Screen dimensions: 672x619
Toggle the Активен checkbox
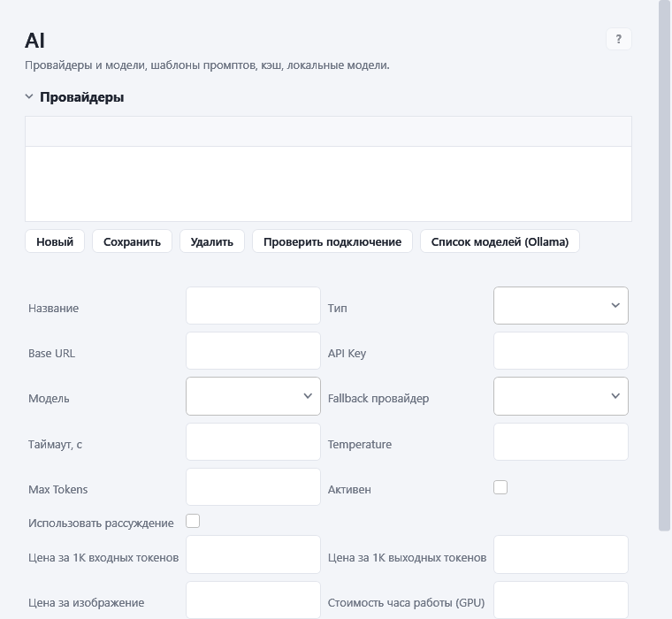pos(500,487)
